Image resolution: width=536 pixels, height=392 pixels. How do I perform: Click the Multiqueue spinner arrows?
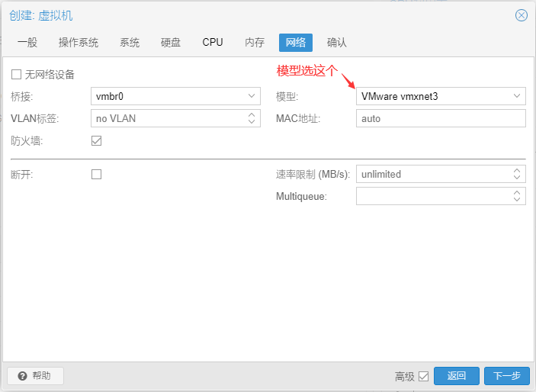click(x=517, y=197)
